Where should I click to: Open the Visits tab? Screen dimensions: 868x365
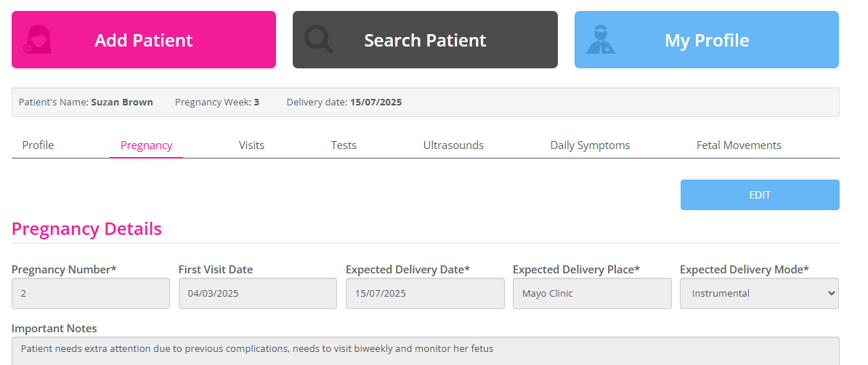tap(251, 145)
